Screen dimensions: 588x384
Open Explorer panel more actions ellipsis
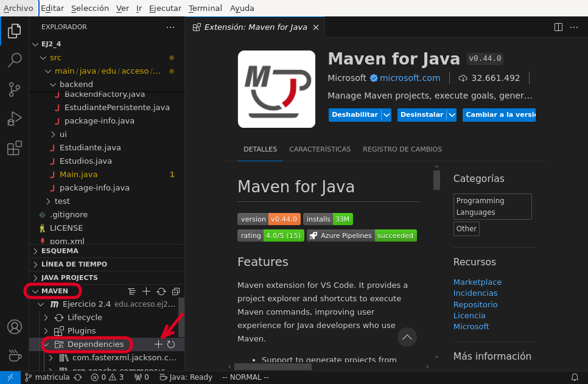pos(170,27)
